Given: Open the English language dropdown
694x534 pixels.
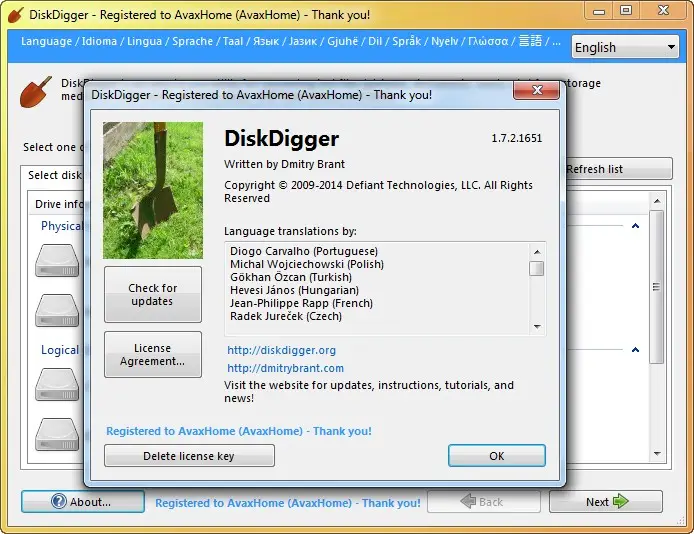Looking at the screenshot, I should (625, 47).
